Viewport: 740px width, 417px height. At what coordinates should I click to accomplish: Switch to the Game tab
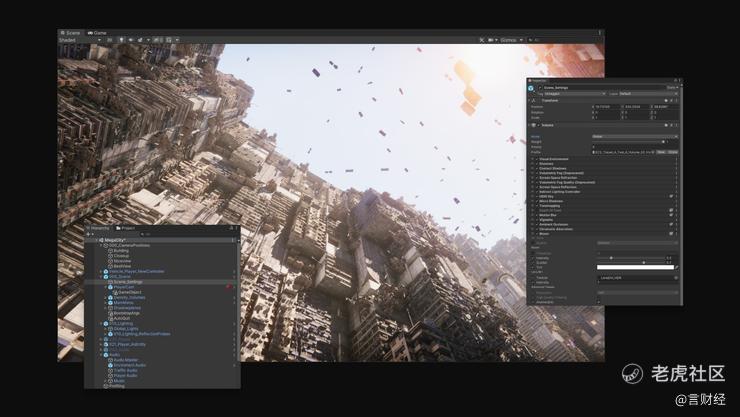point(99,33)
